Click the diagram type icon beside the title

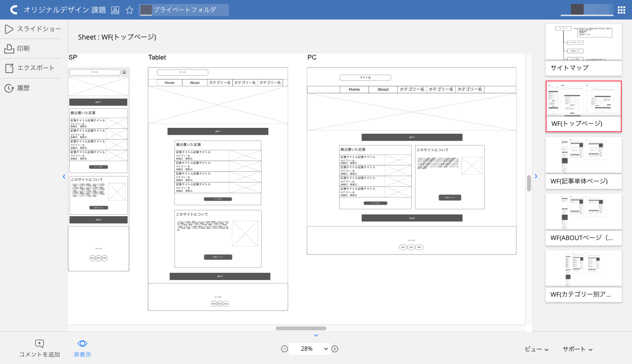coord(115,10)
